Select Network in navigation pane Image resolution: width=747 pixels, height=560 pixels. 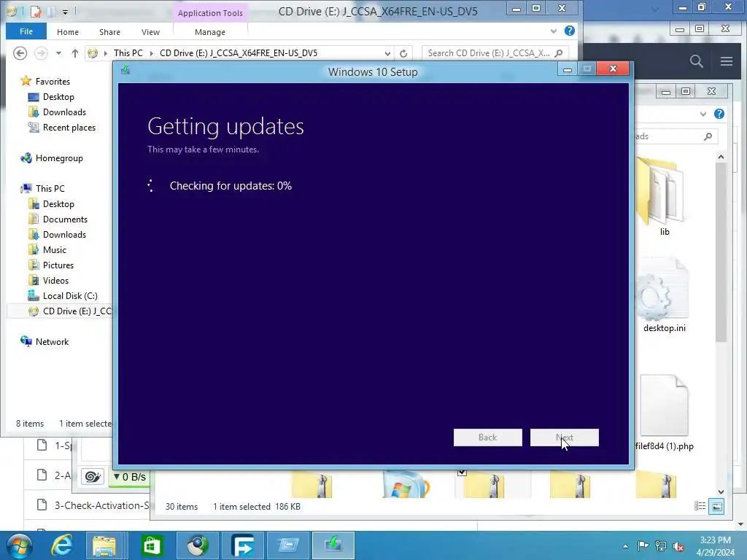click(x=52, y=341)
